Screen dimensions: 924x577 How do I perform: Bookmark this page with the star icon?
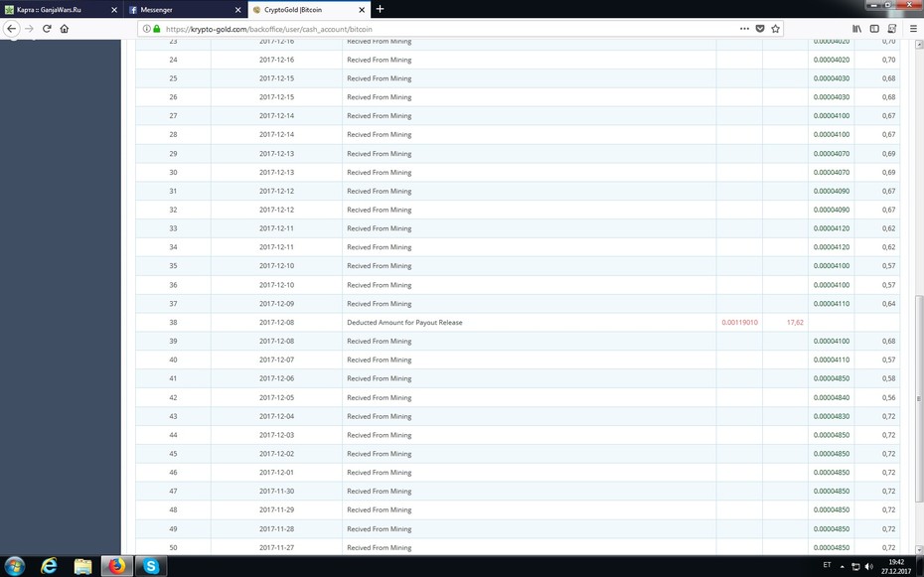click(776, 28)
